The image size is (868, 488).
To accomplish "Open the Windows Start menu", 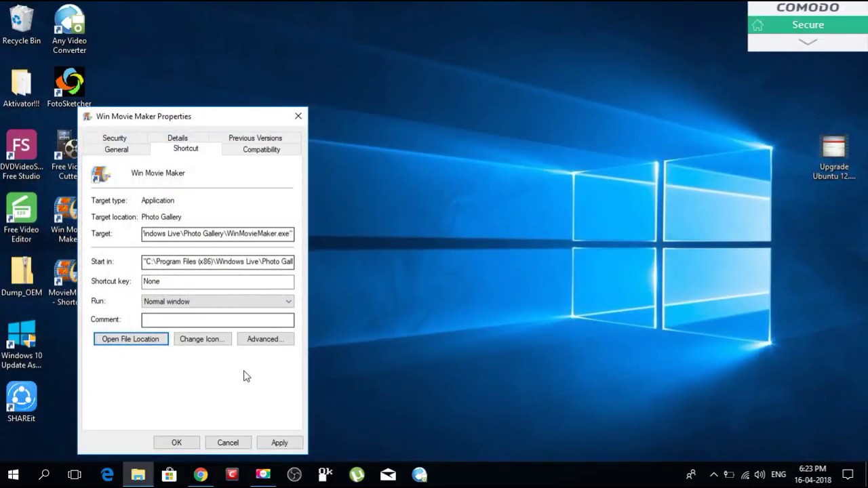I will (x=13, y=474).
